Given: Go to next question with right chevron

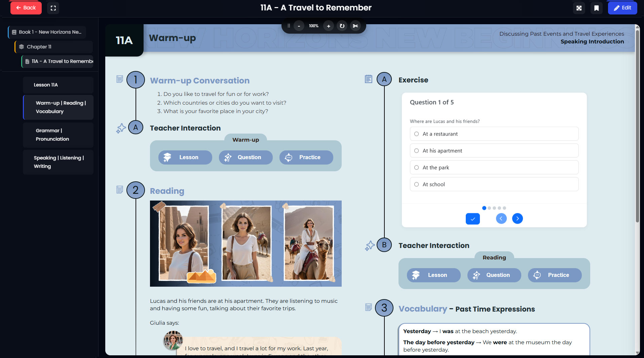Looking at the screenshot, I should 517,219.
